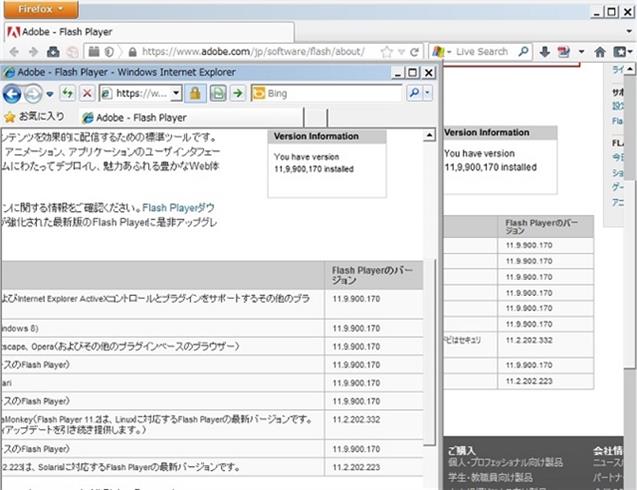Click Internet Explorer's Forward button

click(33, 94)
